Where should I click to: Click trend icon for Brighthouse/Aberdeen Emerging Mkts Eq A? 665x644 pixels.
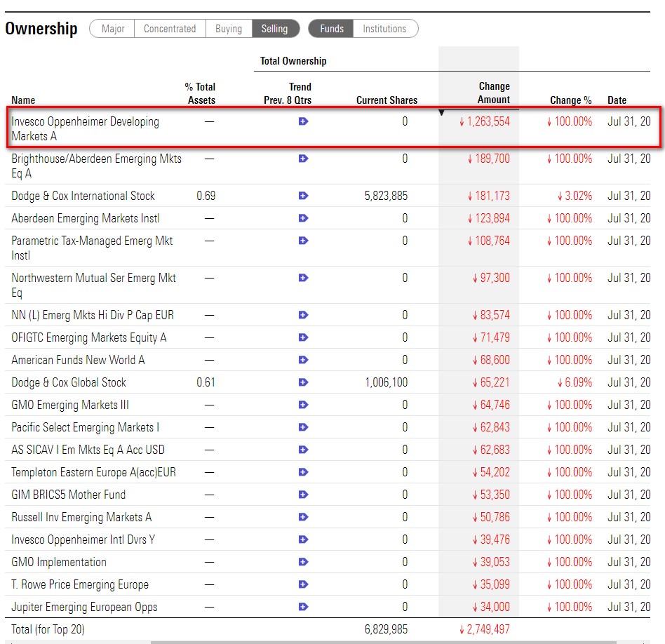(x=303, y=159)
